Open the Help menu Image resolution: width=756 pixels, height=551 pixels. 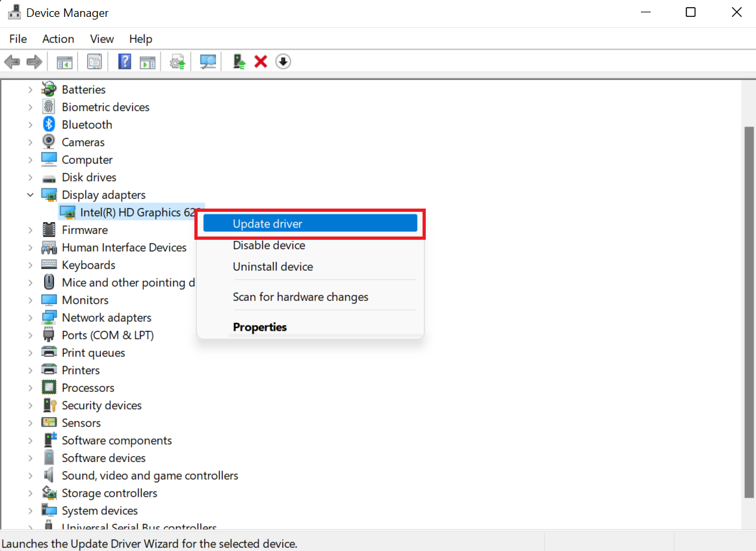140,38
